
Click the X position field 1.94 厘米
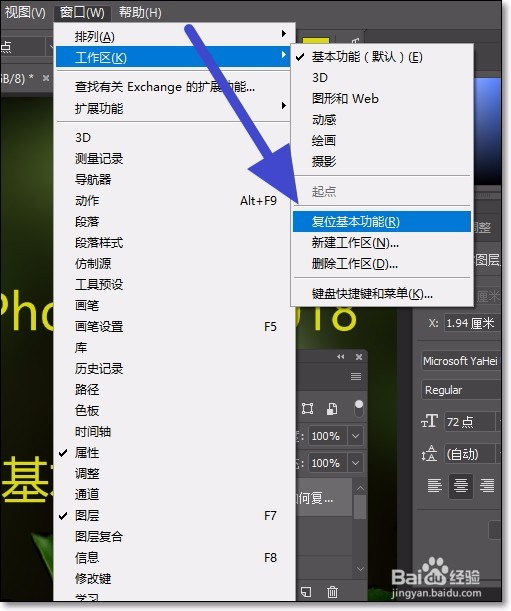(472, 323)
